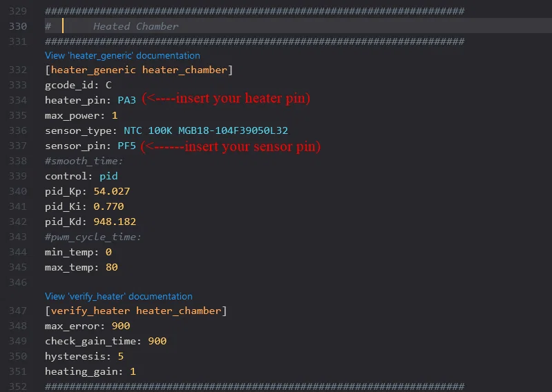552x392 pixels.
Task: Click the heating_gain value 1
Action: tap(133, 371)
